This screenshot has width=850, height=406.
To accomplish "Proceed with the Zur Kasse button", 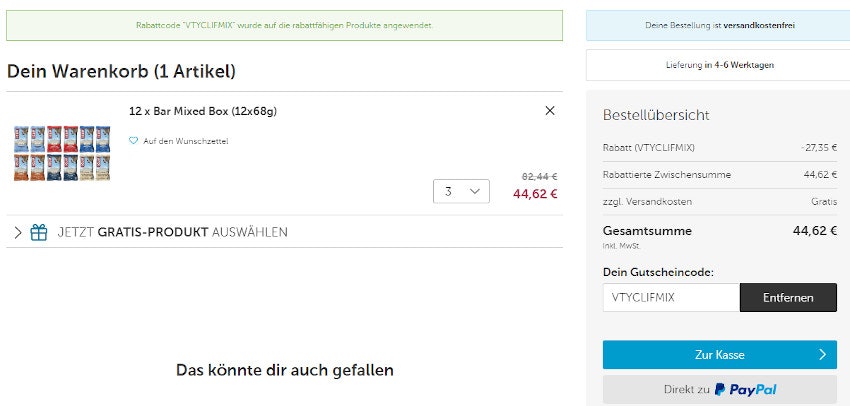I will (719, 355).
